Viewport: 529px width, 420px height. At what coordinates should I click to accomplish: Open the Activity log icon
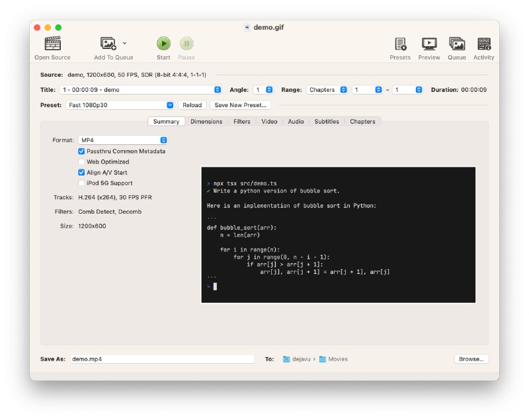(484, 44)
